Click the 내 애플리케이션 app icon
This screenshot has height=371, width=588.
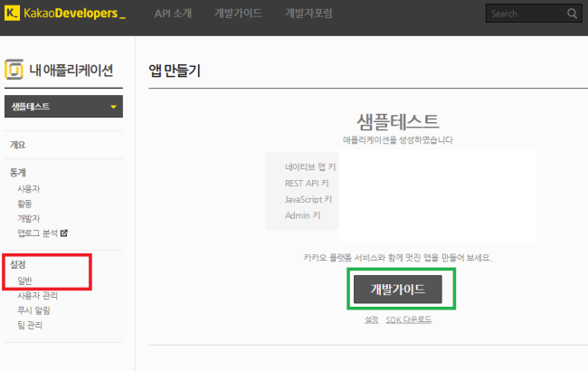(x=14, y=71)
